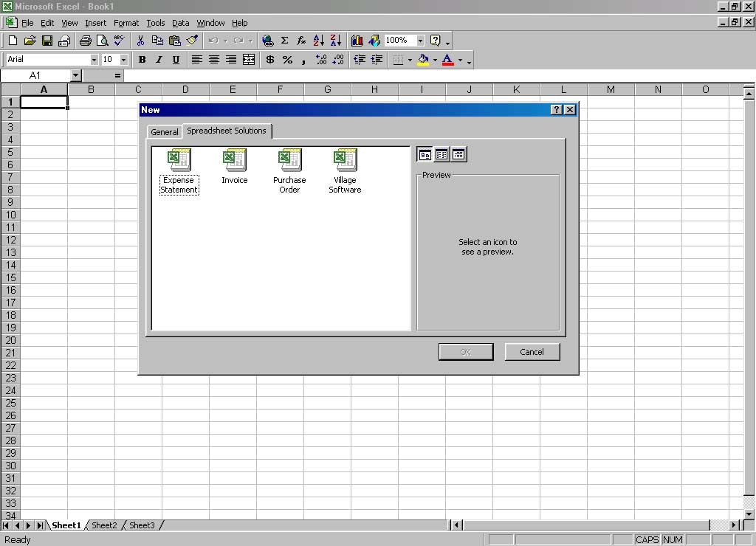Expand the Font Color dropdown arrow
This screenshot has height=546, width=756.
(460, 61)
